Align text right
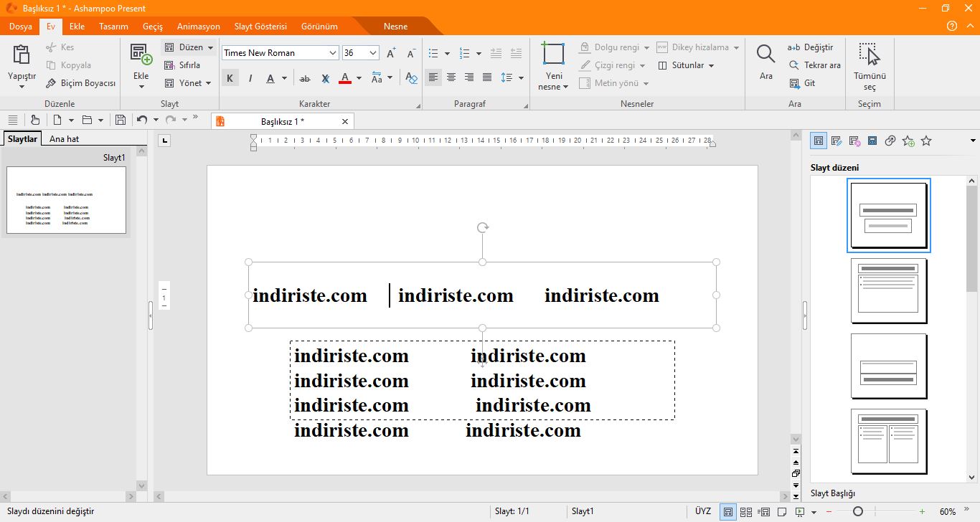 tap(469, 77)
